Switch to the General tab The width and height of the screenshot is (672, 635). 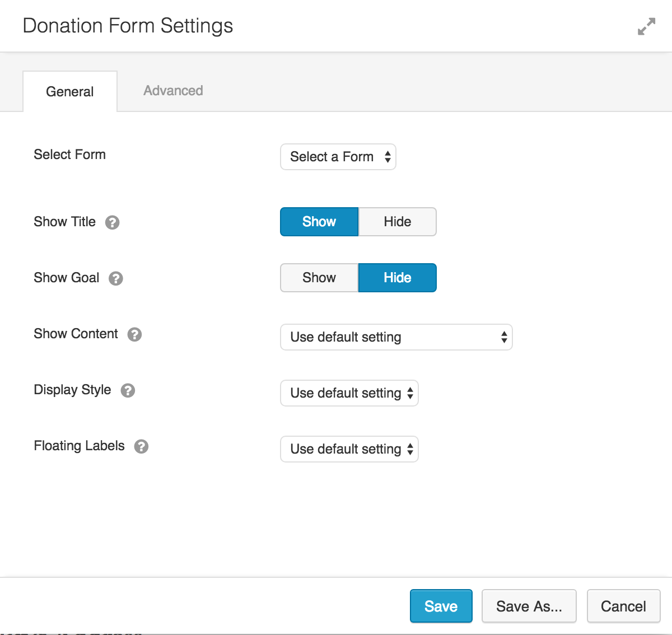click(70, 91)
